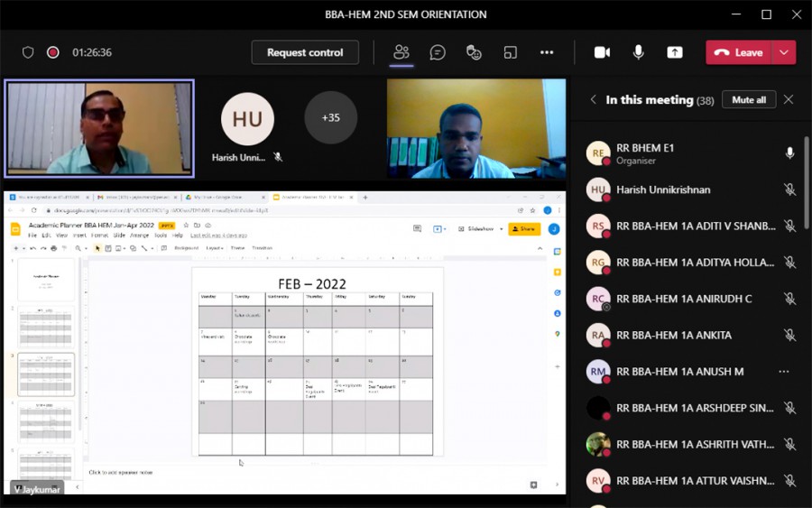Toggle mic for RR BHEM E1 organiser
The height and width of the screenshot is (508, 812).
(x=789, y=153)
